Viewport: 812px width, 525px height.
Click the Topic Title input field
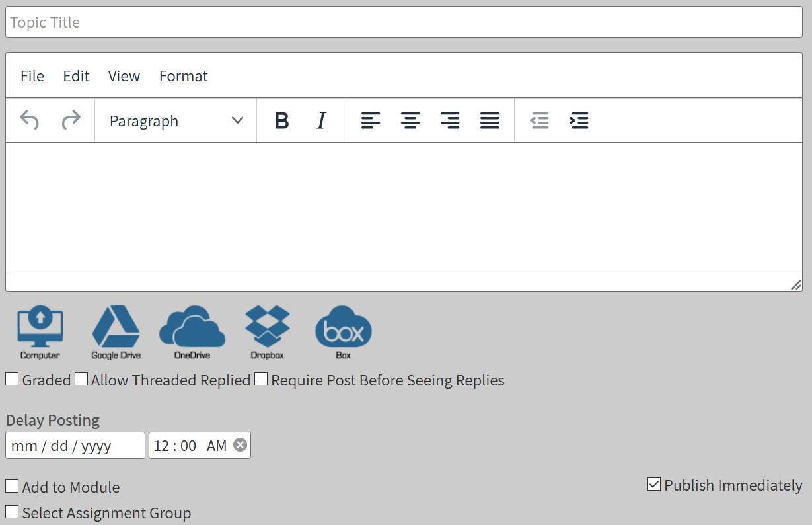(404, 22)
